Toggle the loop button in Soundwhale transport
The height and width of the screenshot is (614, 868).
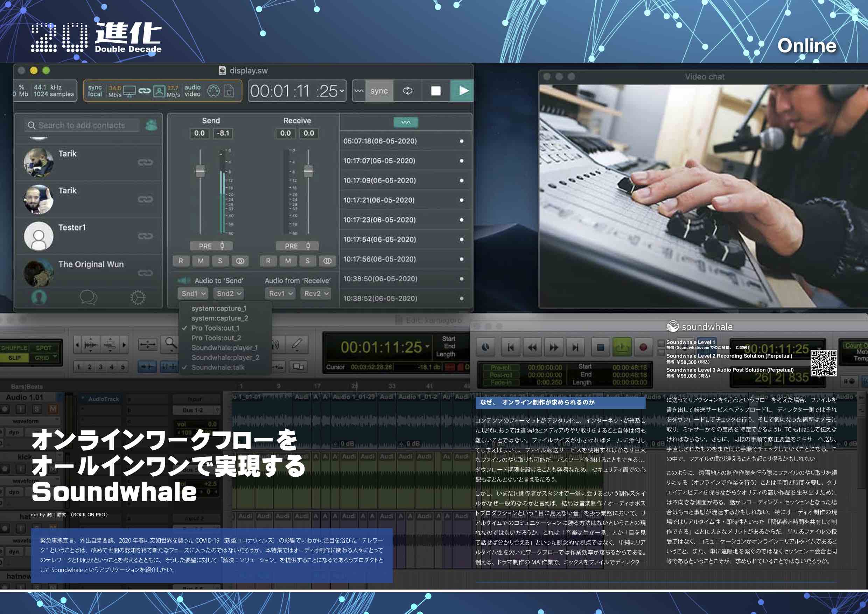point(407,91)
